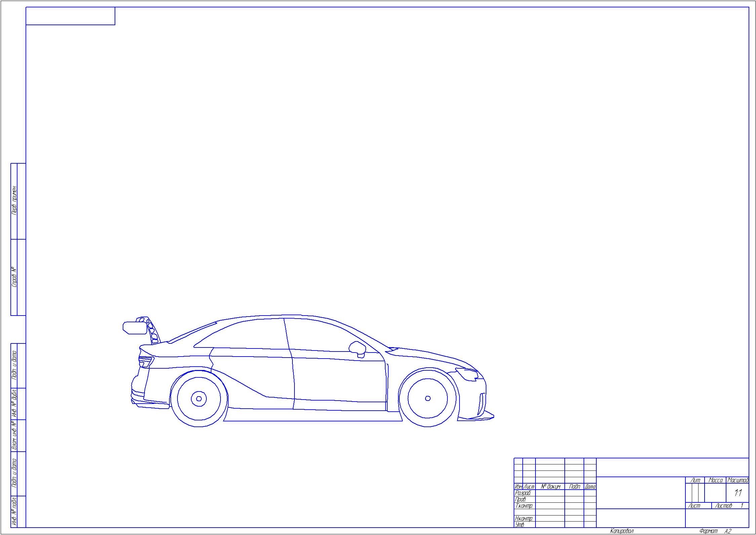756x535 pixels.
Task: Select the rear spoiler wing plate
Action: pos(135,328)
